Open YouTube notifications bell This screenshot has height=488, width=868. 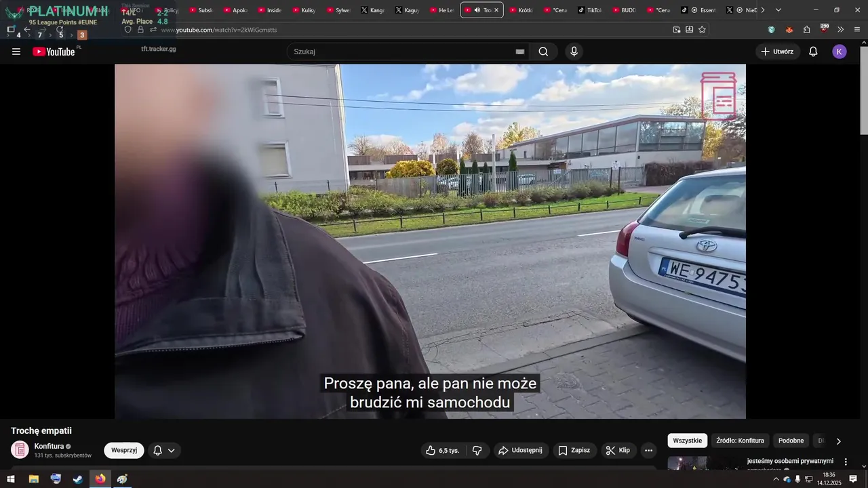pyautogui.click(x=813, y=52)
